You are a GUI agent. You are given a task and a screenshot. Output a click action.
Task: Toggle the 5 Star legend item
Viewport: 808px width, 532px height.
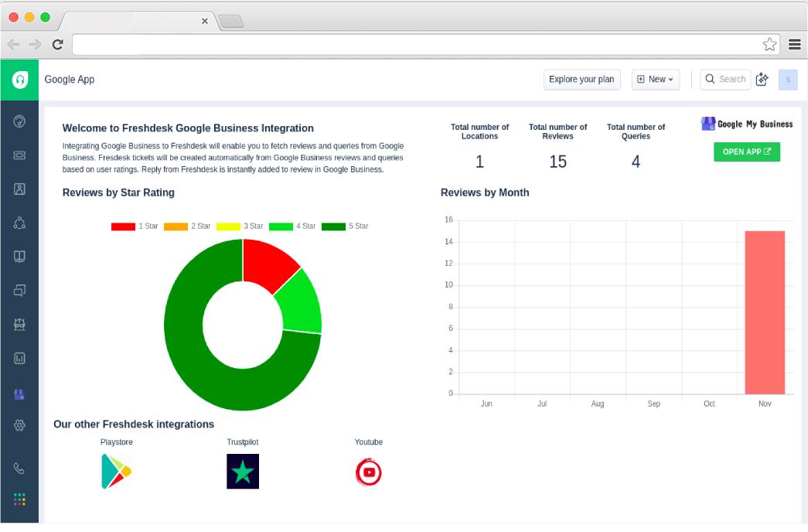coord(345,227)
